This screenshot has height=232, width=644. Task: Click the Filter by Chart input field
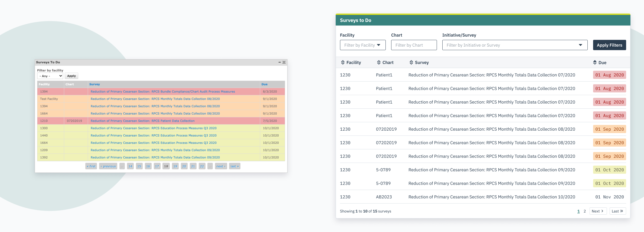[414, 45]
